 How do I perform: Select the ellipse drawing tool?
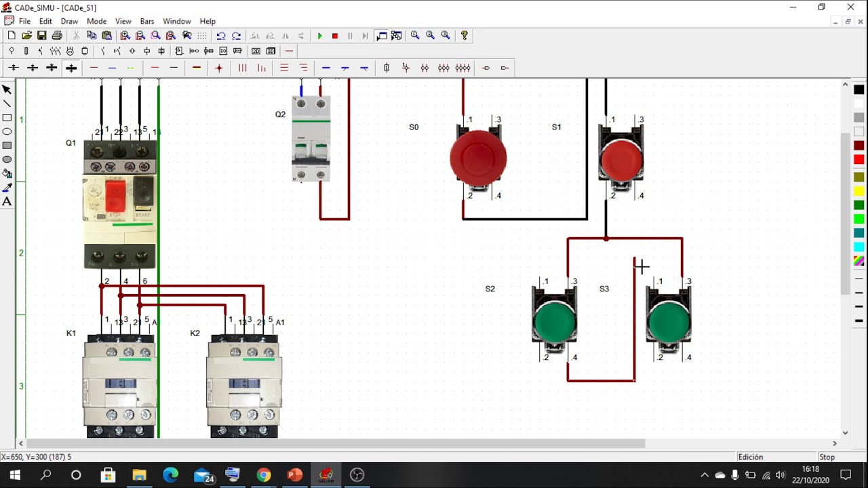click(x=7, y=131)
